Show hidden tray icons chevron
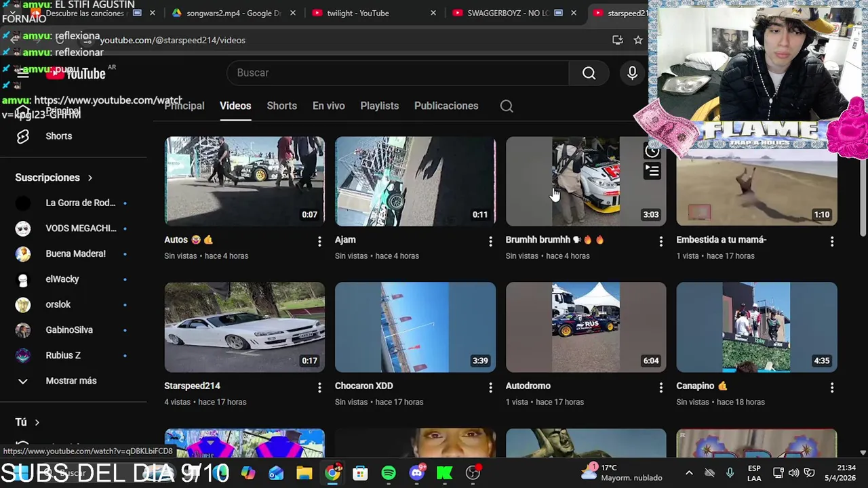868x488 pixels. tap(689, 472)
